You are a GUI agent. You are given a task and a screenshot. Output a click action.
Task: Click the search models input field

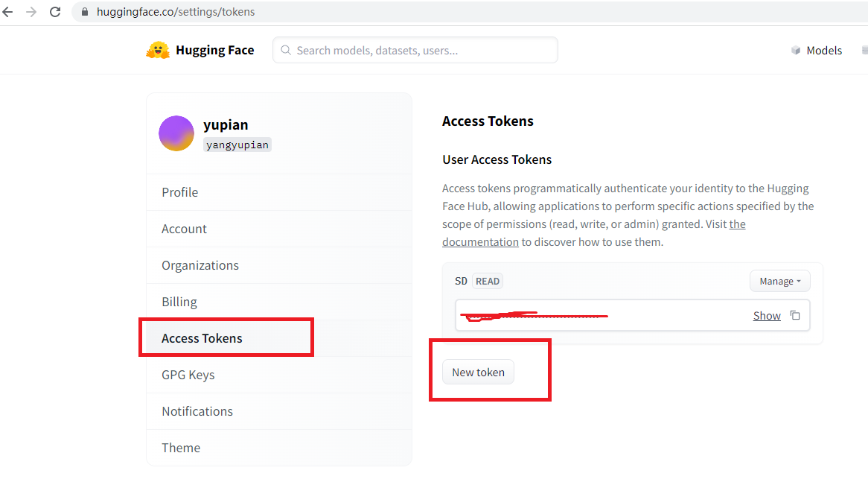point(415,51)
